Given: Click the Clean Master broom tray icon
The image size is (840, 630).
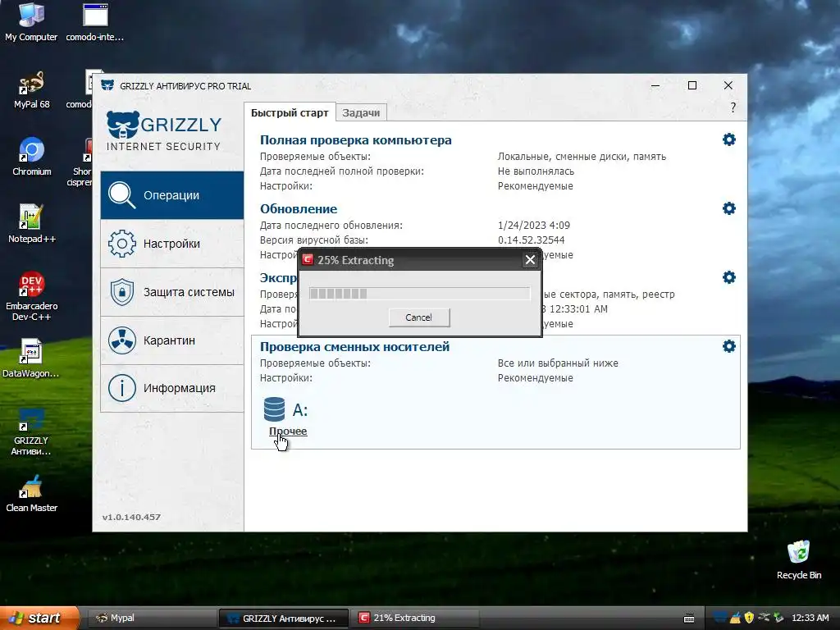Looking at the screenshot, I should [736, 618].
